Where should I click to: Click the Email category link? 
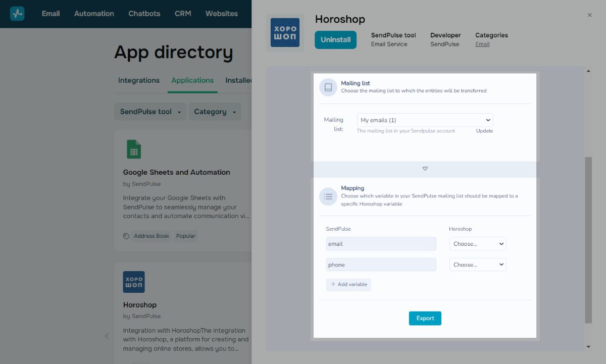coord(482,44)
